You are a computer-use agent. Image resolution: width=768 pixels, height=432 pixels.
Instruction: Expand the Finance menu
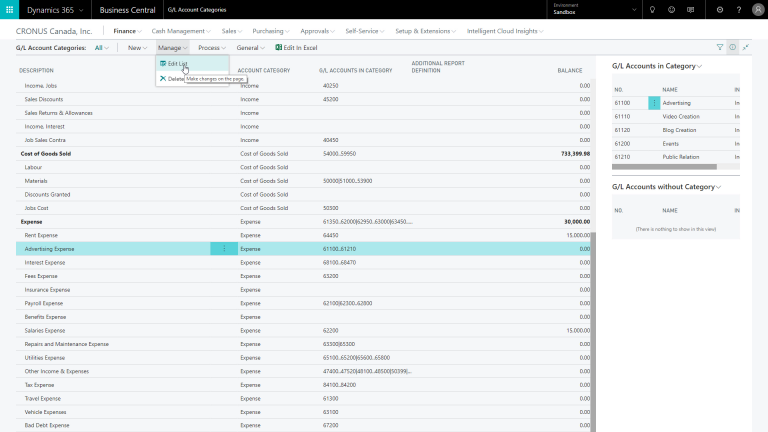(x=127, y=31)
